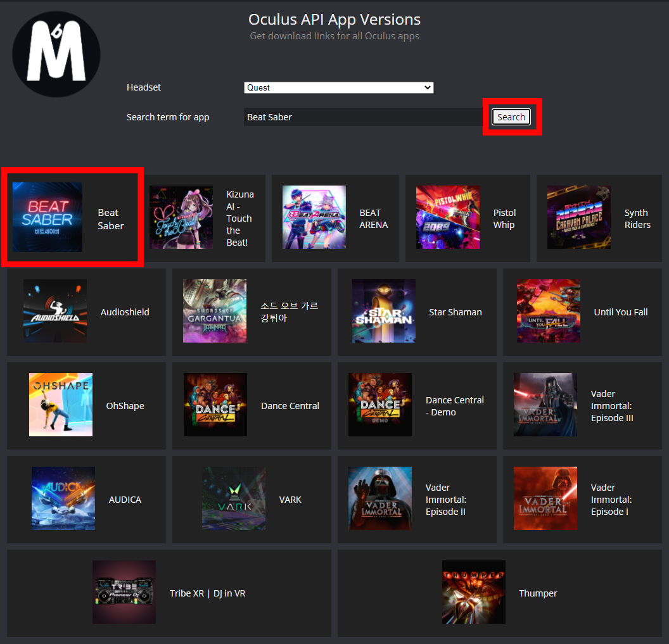
Task: Open the Vader Immortal Episode III cover
Action: [x=545, y=405]
